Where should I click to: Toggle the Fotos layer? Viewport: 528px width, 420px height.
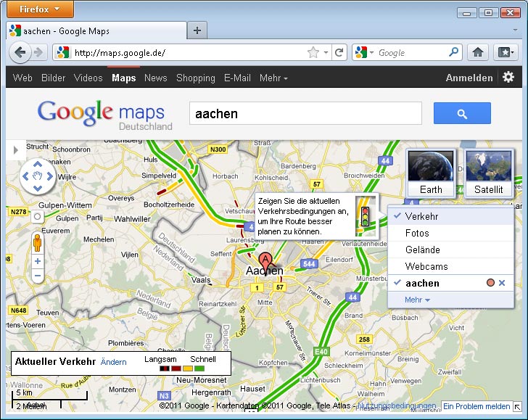click(451, 233)
